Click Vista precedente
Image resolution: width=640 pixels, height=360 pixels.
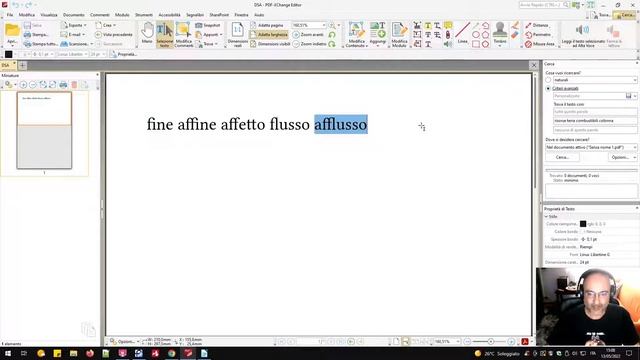pos(113,35)
